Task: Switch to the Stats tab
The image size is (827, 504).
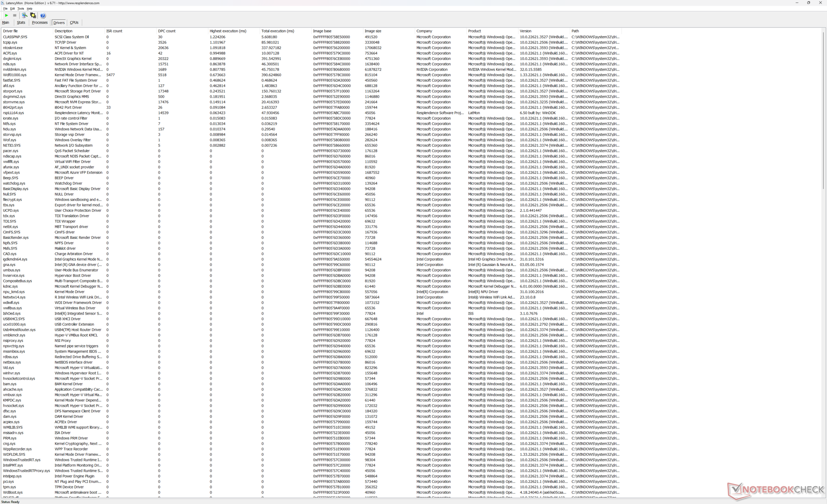Action: click(x=21, y=23)
